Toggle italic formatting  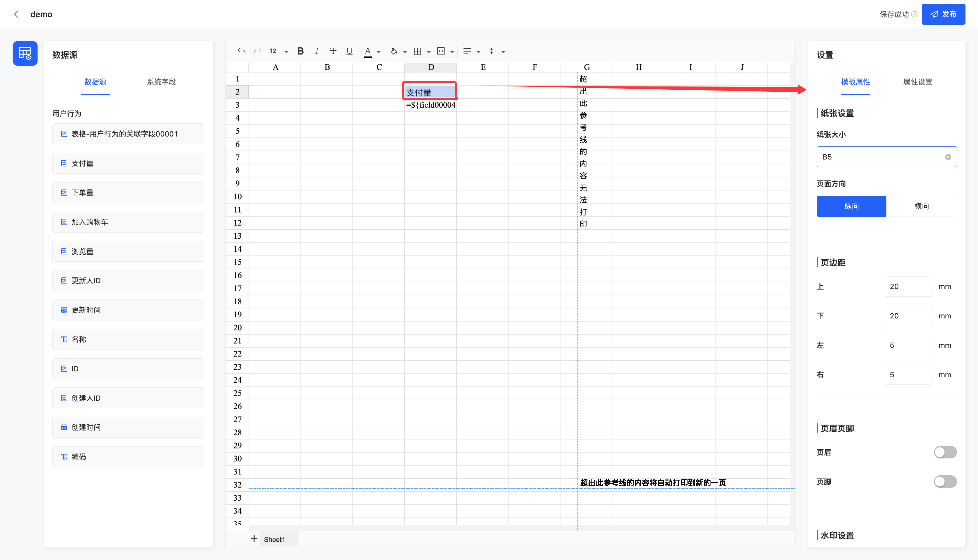pos(316,51)
